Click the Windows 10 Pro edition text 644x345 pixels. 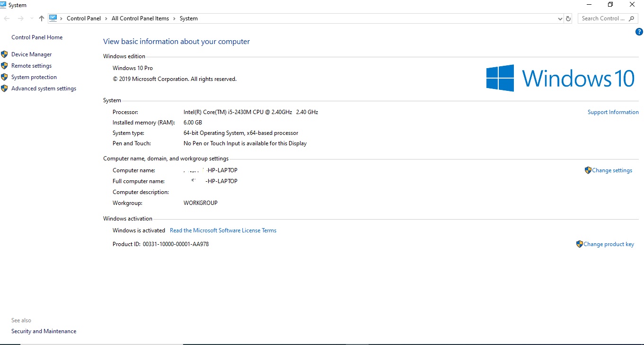(x=132, y=68)
